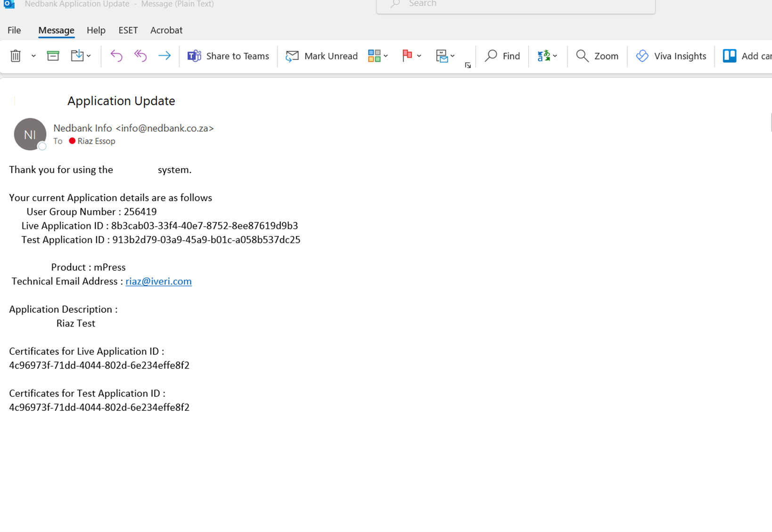
Task: Click sender Nedbank Info <info@nedbank.co.za>
Action: (133, 128)
